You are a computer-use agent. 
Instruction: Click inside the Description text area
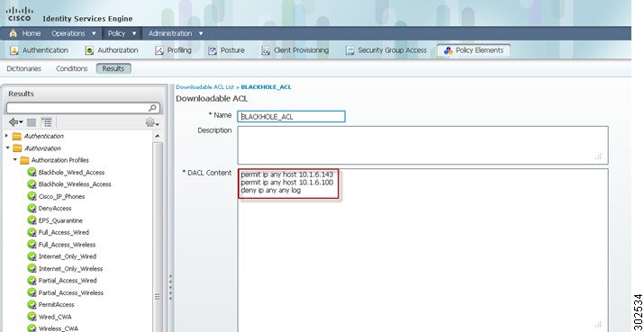tap(422, 145)
